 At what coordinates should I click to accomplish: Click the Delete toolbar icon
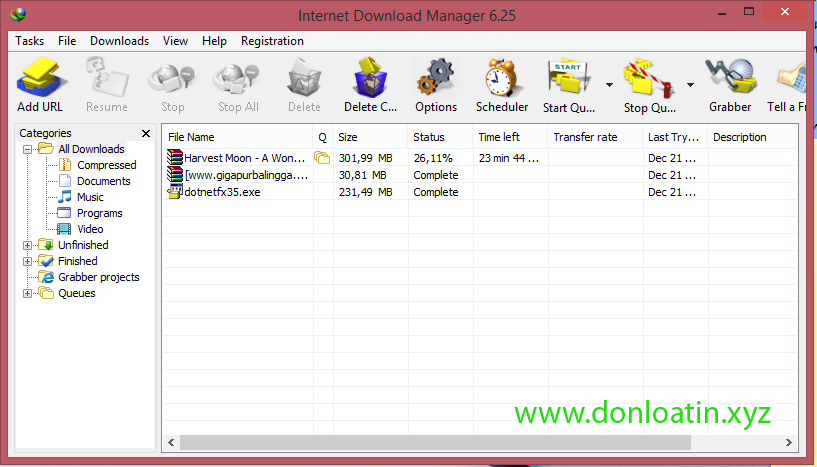[304, 79]
